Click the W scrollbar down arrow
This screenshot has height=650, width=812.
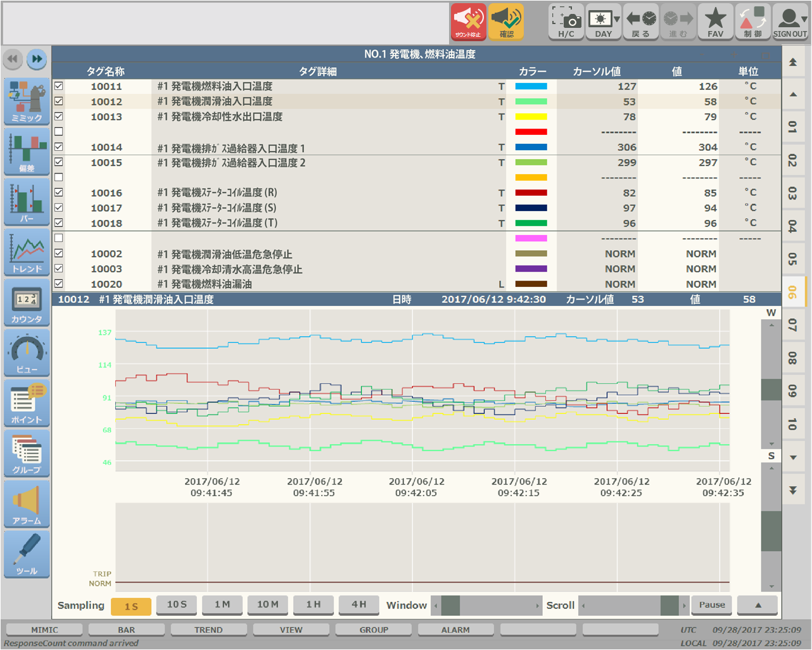tap(771, 444)
